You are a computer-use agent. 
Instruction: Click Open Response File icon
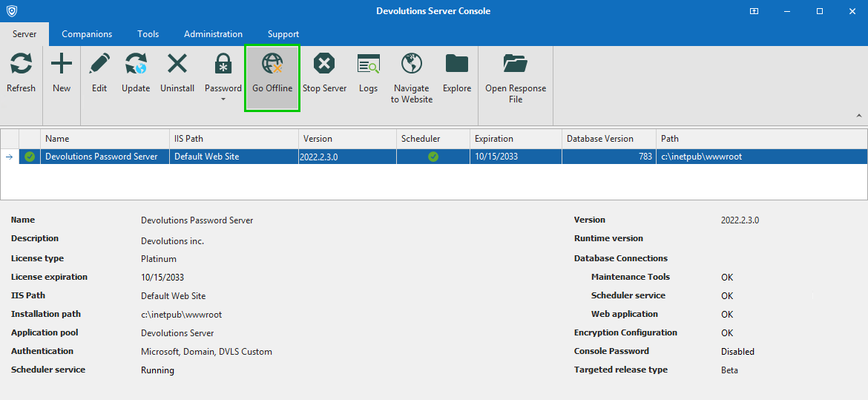[515, 65]
